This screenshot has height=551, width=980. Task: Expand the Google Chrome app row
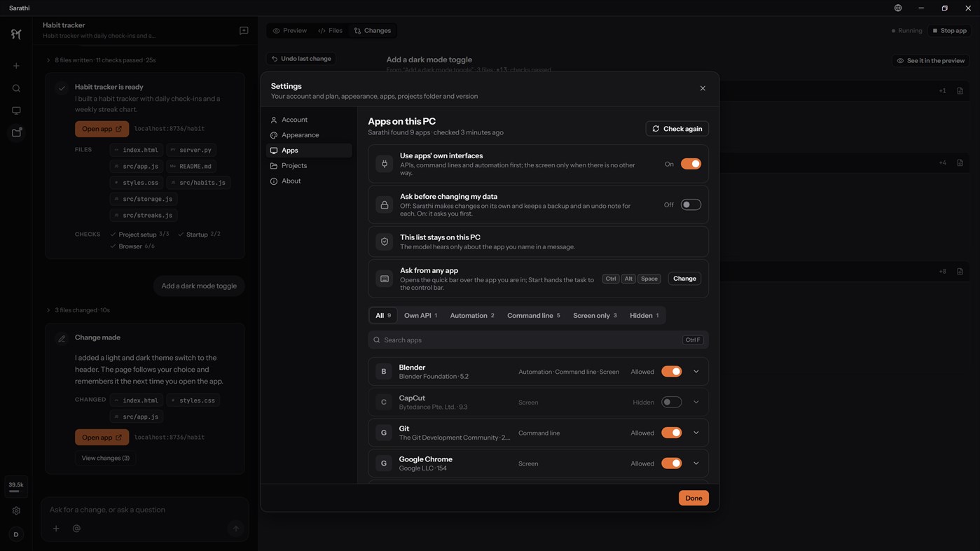pyautogui.click(x=696, y=463)
